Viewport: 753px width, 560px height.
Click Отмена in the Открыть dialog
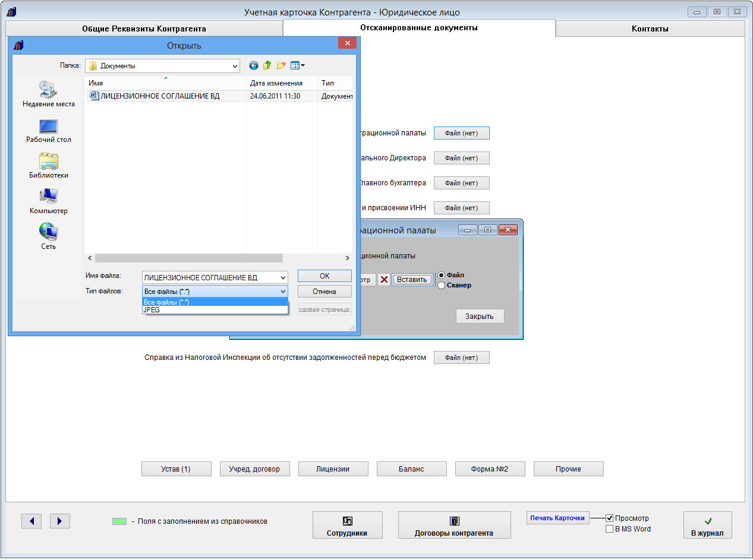click(324, 292)
